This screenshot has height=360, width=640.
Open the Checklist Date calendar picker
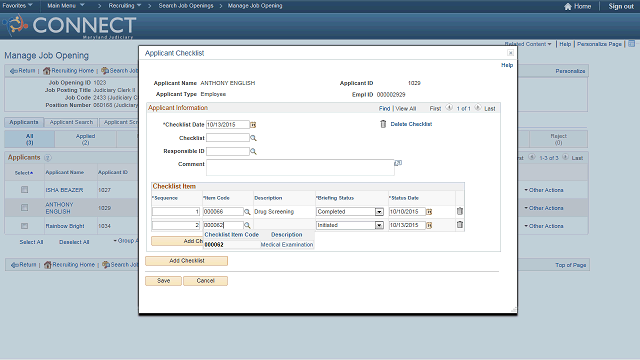point(253,124)
